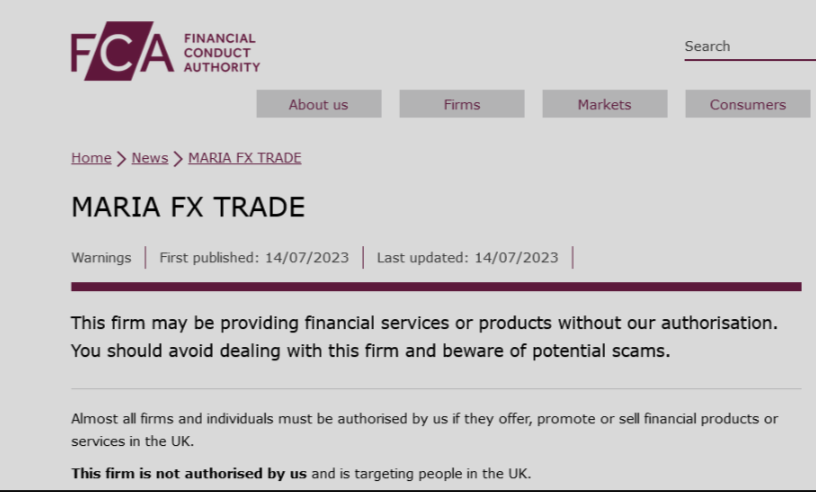Click the FCA logo emblem
This screenshot has height=492, width=816.
click(122, 51)
